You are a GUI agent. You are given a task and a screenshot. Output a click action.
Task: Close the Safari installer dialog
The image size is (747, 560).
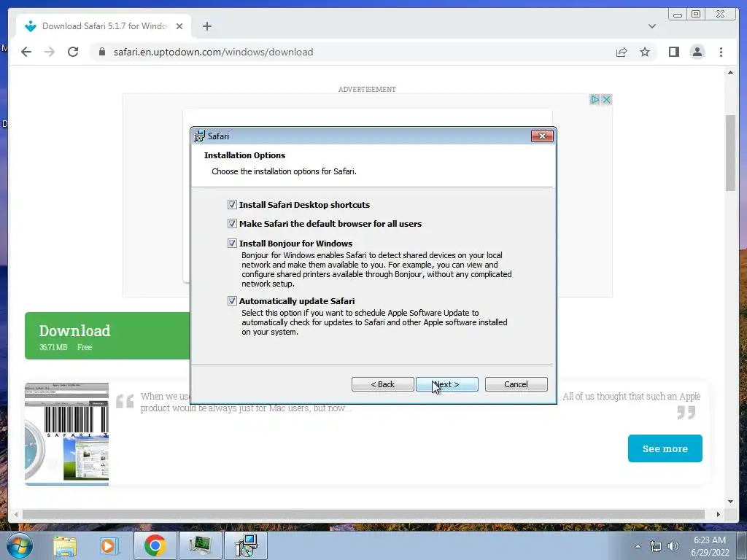[x=542, y=136]
